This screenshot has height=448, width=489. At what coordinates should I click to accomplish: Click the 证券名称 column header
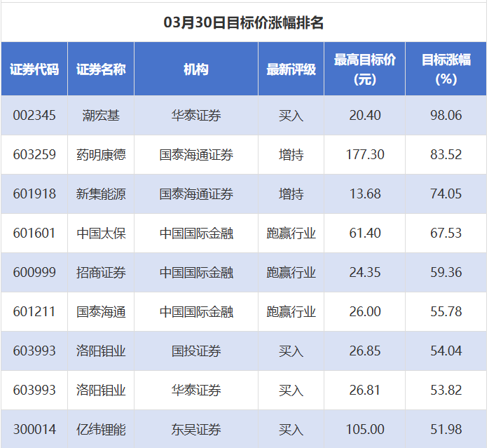click(x=101, y=69)
